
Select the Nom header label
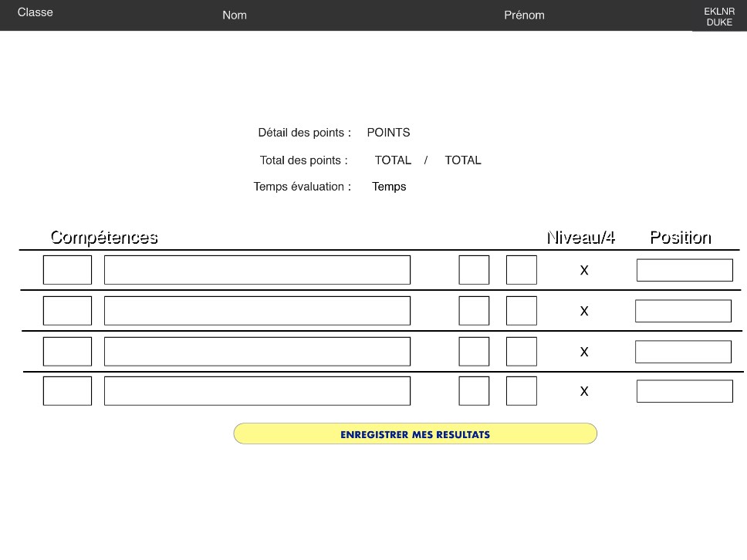pos(235,15)
